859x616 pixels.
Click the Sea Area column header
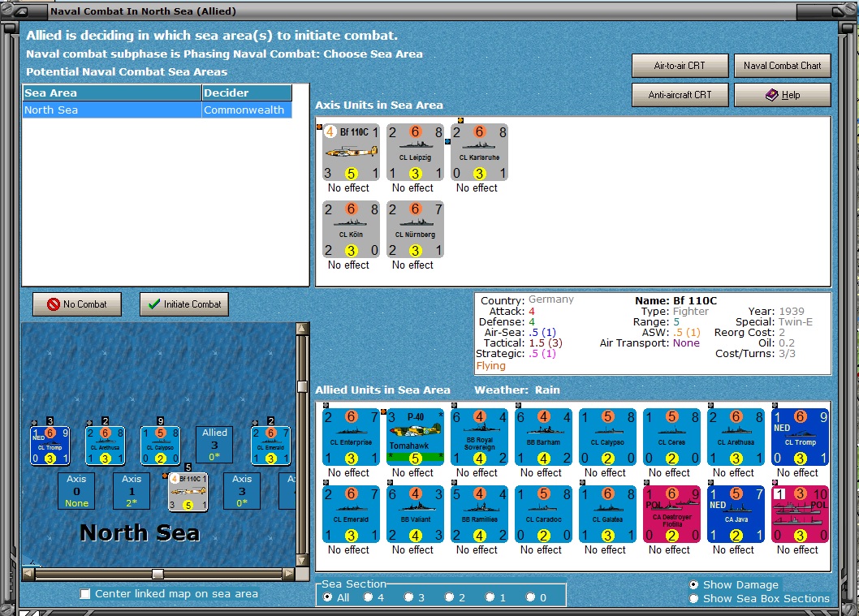tap(112, 93)
